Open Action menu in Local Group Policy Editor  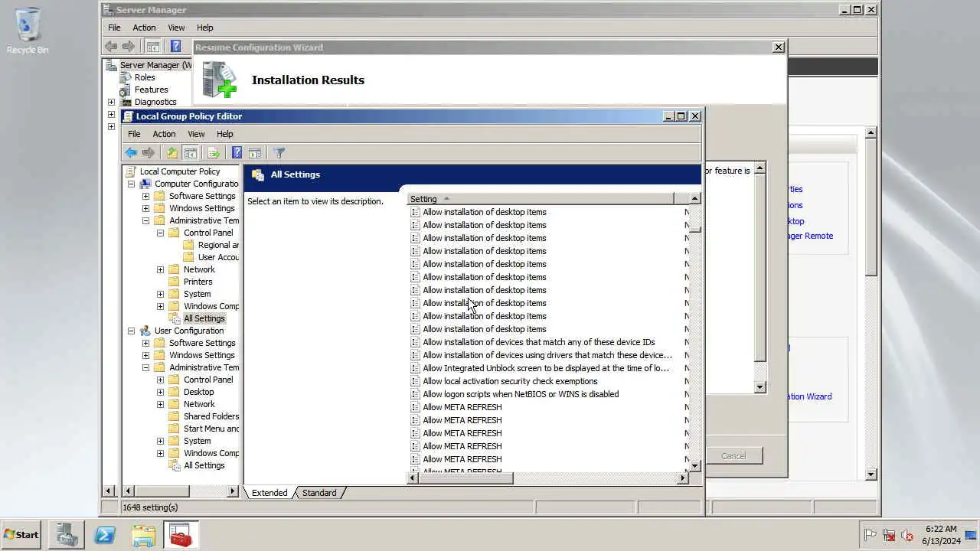[164, 134]
